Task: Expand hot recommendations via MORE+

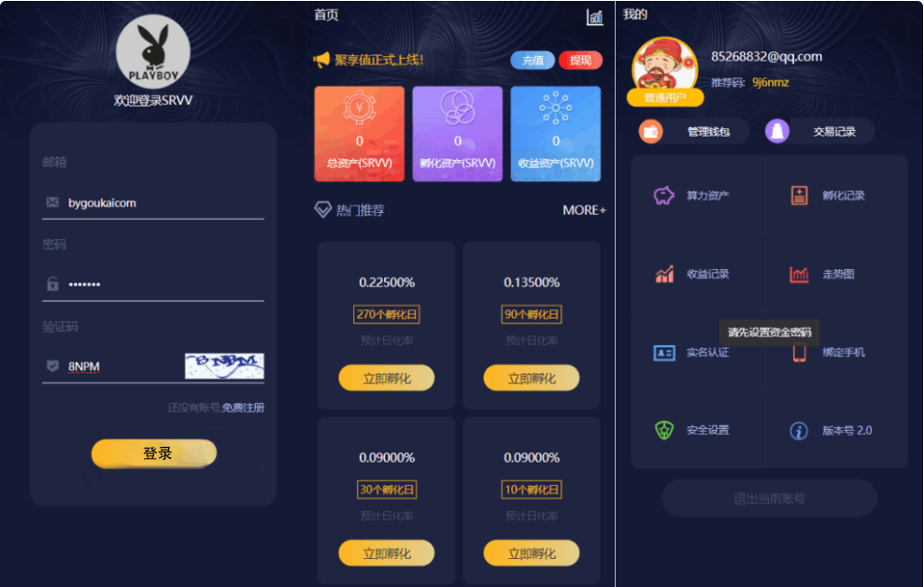Action: pos(584,209)
